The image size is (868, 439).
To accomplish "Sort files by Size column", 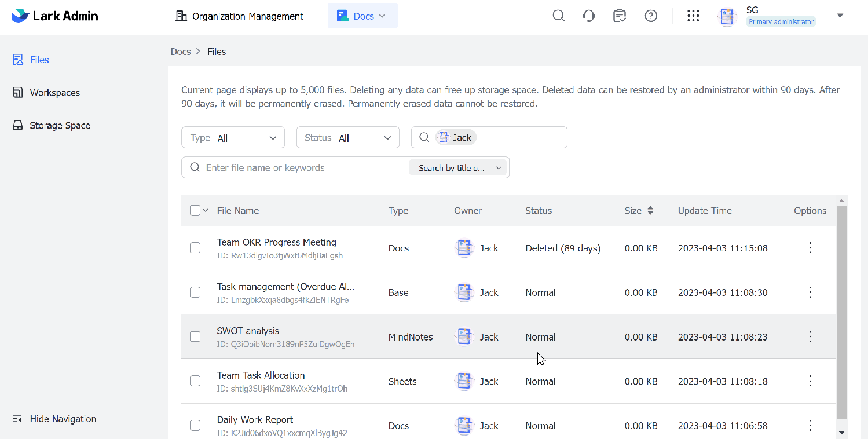I will point(651,210).
